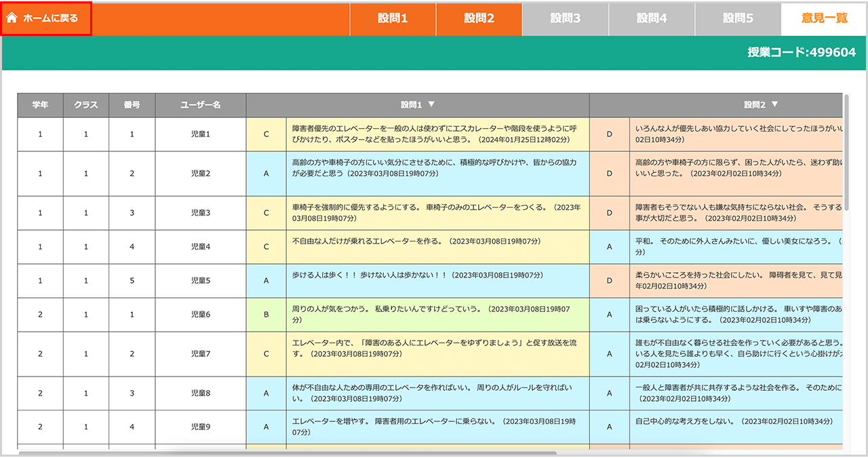Click the green B answer cell for 児童6

[266, 314]
